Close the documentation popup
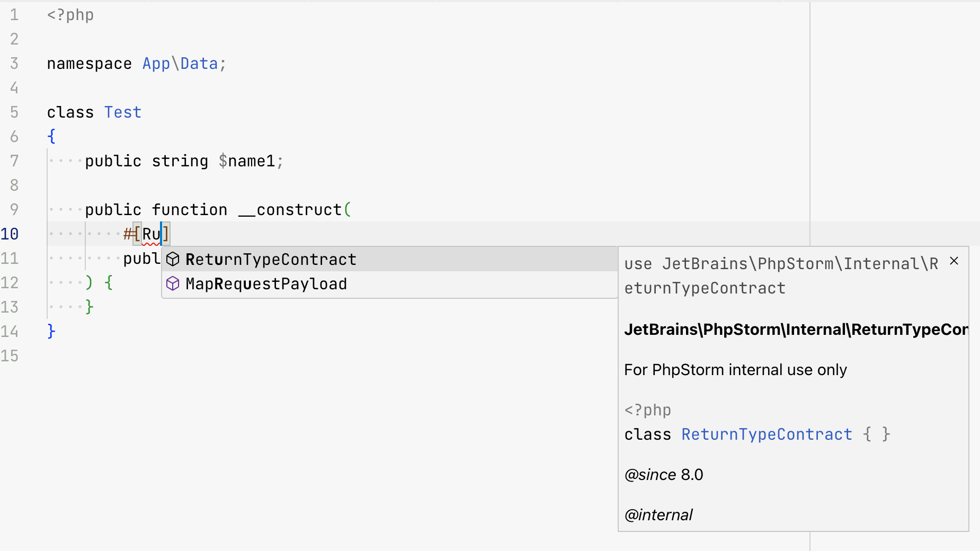Image resolution: width=980 pixels, height=551 pixels. click(x=955, y=261)
